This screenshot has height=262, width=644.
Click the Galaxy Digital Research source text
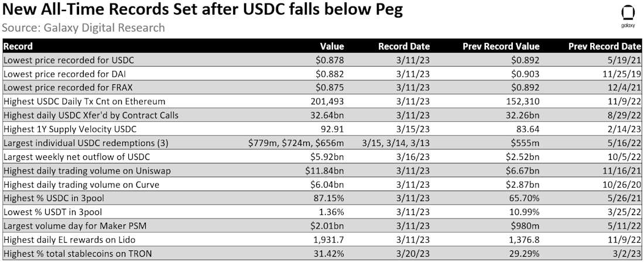click(83, 28)
